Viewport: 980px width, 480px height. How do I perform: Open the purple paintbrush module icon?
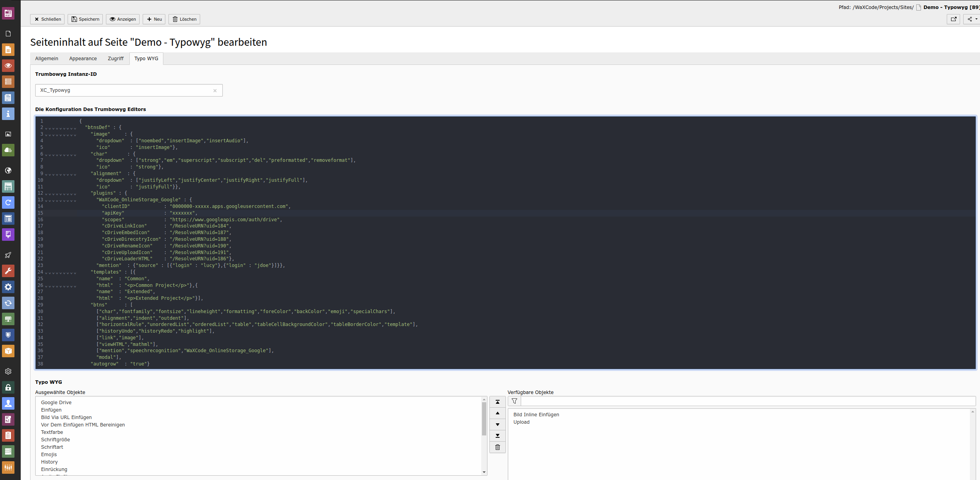coord(8,235)
